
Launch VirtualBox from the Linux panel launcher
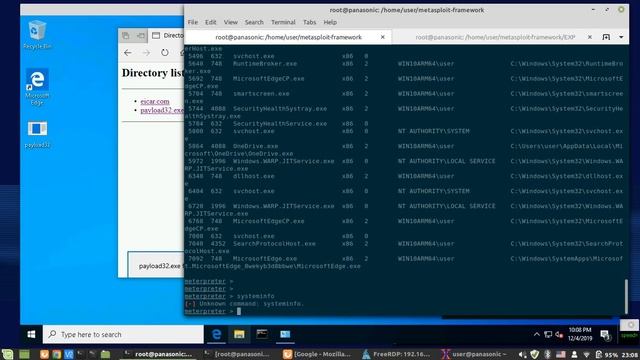coord(69,354)
